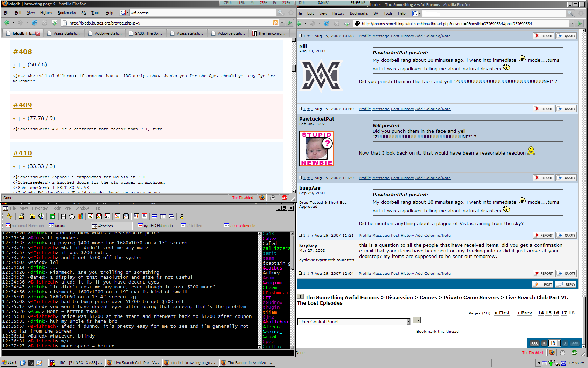Click search magnifier beside wifi access box
Screen dimensions: 588x368
click(x=280, y=13)
